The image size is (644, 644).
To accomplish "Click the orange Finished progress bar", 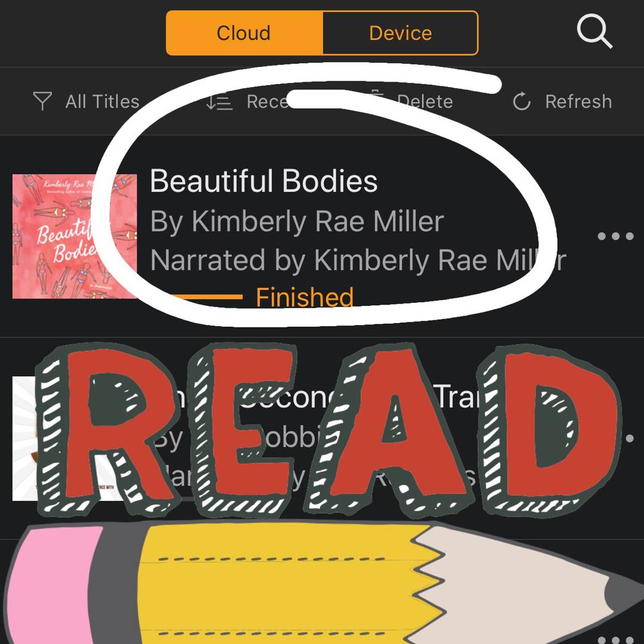I will [207, 296].
